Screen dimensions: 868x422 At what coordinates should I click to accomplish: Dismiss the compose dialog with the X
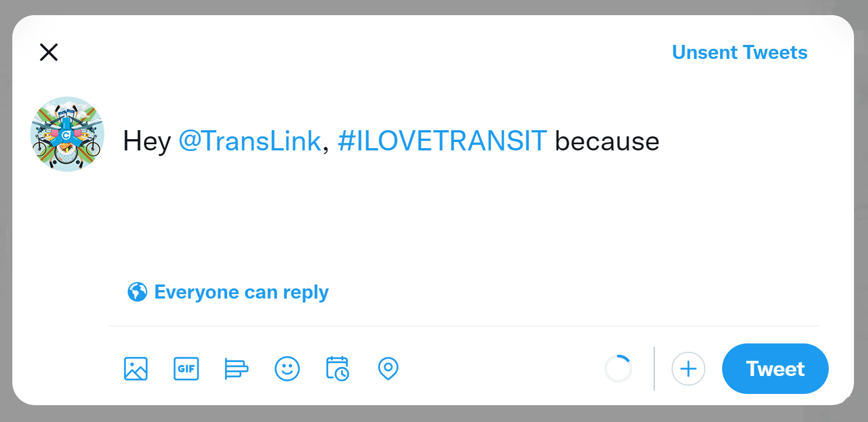(x=48, y=52)
